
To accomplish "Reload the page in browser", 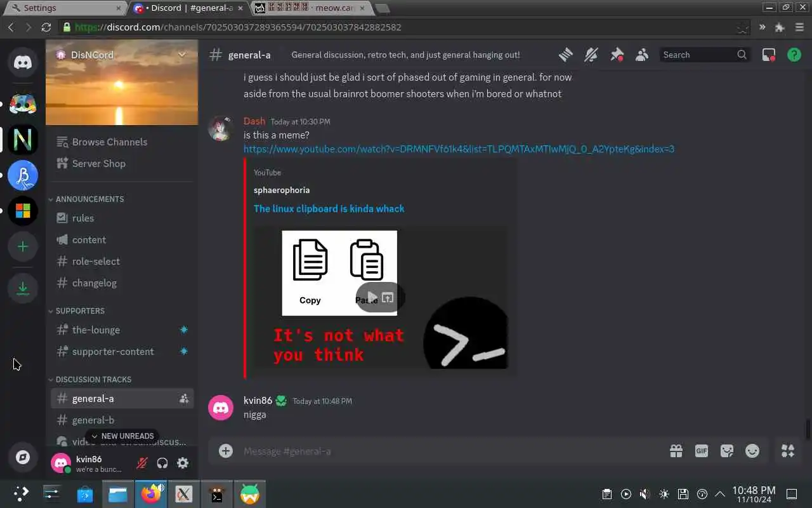I will (46, 27).
